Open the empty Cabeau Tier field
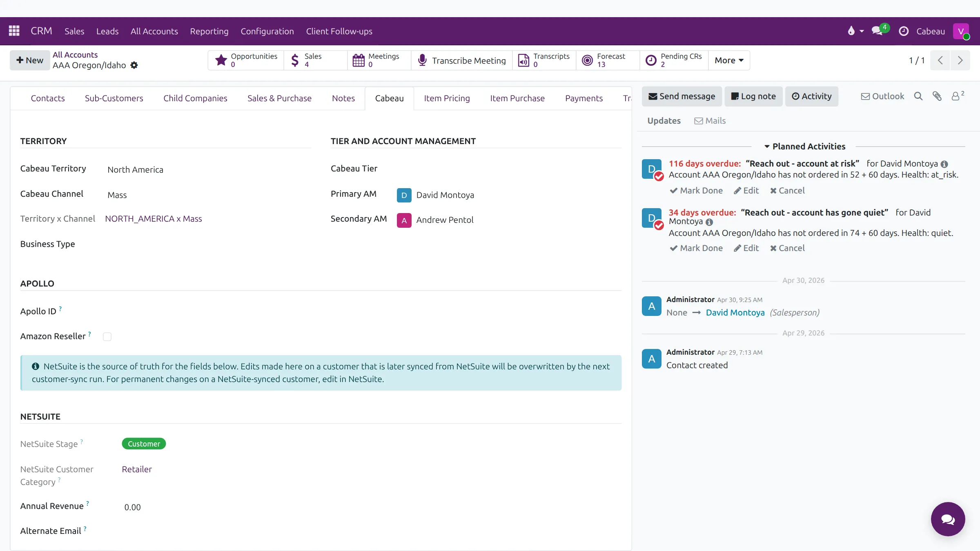 point(508,169)
